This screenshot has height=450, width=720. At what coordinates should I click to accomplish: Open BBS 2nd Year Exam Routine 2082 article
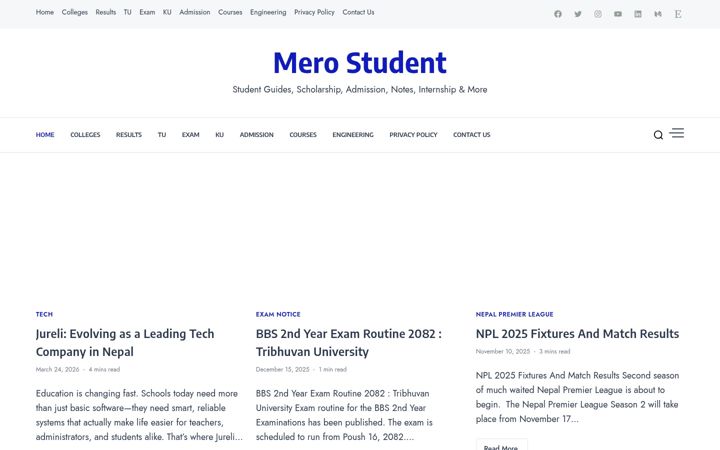[x=349, y=343]
